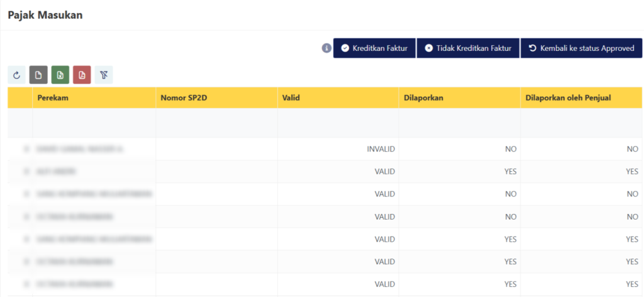Click the info icon beside Kreditkan Faktur
This screenshot has width=644, height=297.
click(326, 48)
